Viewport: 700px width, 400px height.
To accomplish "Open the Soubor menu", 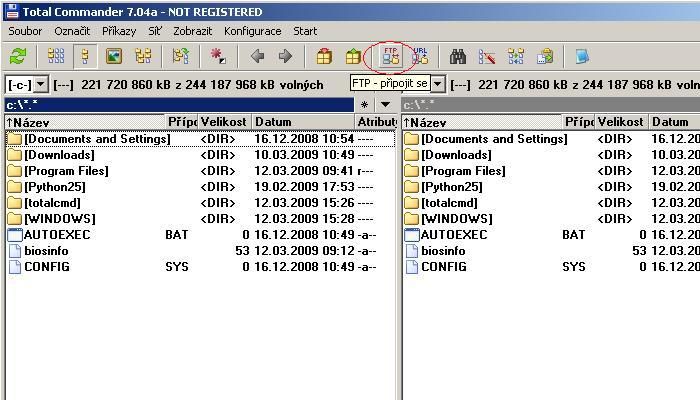I will (25, 31).
